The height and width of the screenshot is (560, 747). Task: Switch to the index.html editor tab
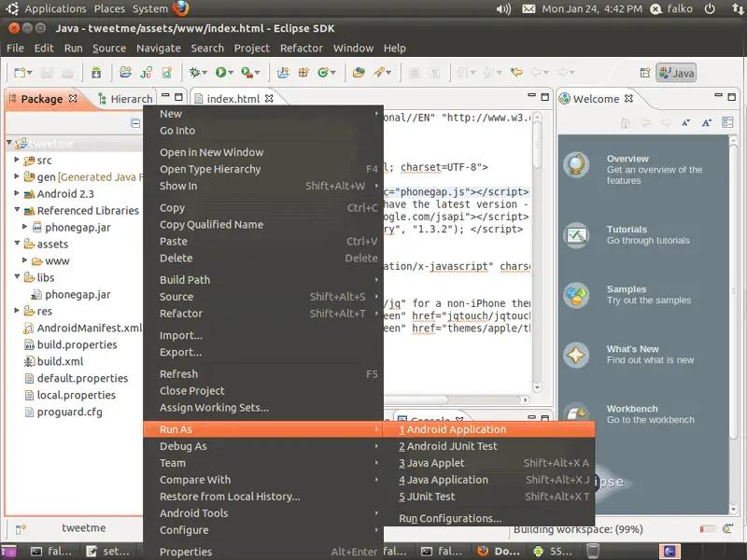point(233,99)
